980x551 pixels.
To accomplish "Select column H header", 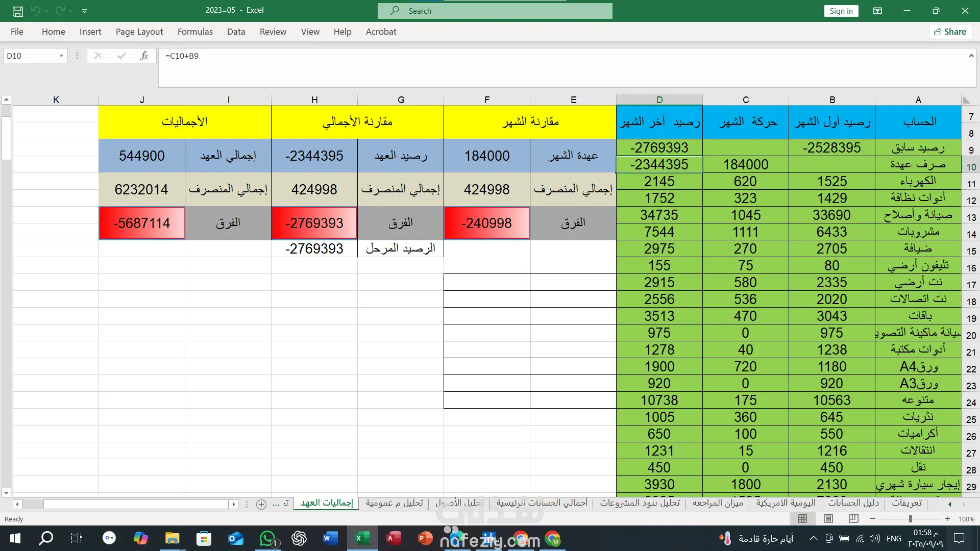I will pyautogui.click(x=314, y=100).
